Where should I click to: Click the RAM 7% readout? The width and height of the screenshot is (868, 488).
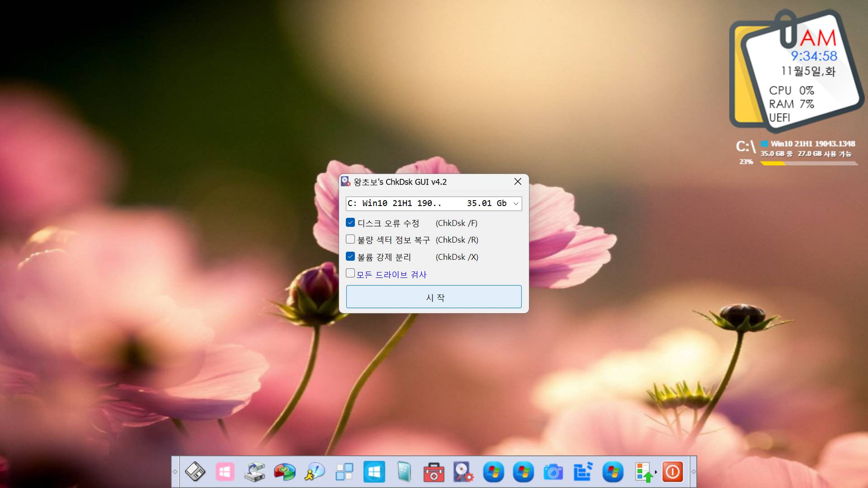(x=792, y=104)
